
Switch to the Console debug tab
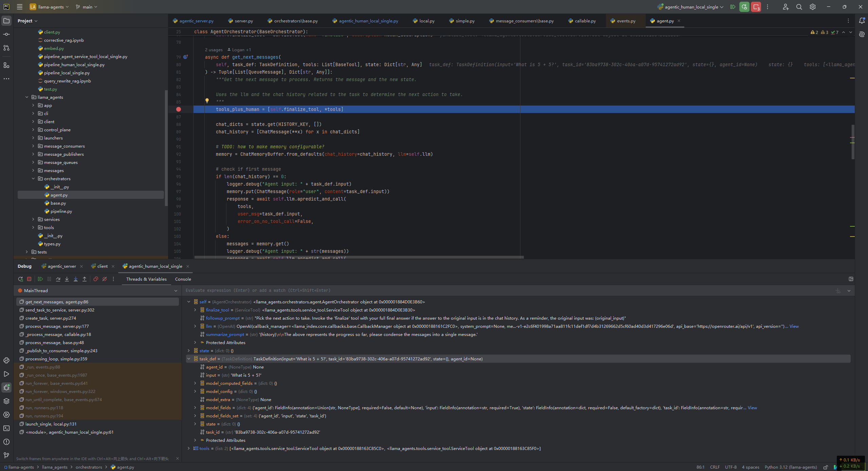pyautogui.click(x=183, y=279)
